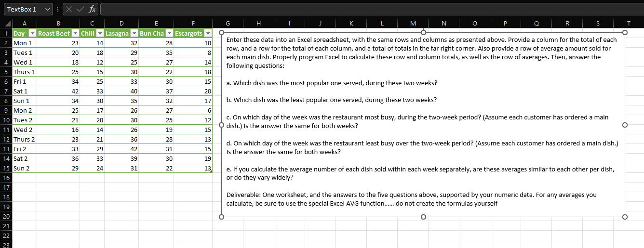Select column A header
The image size is (644, 248).
(24, 23)
